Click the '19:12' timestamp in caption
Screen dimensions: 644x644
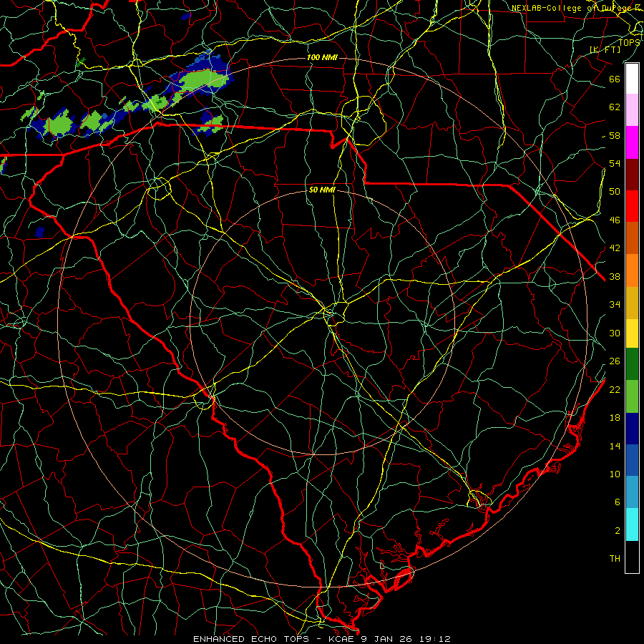[434, 639]
